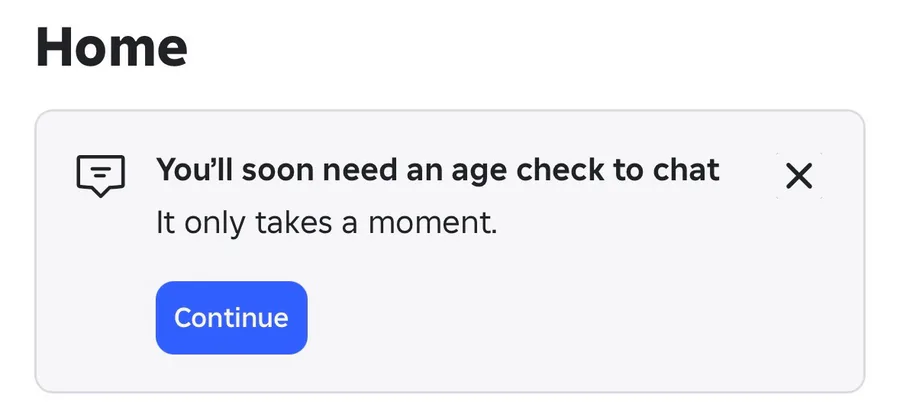Screen dimensions: 900x408
Task: Click "It only takes a moment" text
Action: [326, 223]
